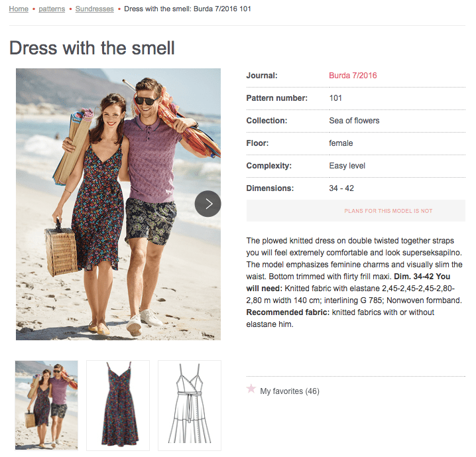476x457 pixels.
Task: Click the My favorites (46) label
Action: pyautogui.click(x=290, y=391)
